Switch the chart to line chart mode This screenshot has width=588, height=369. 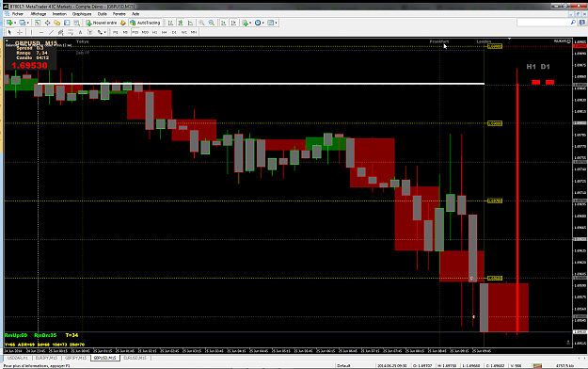[x=190, y=23]
